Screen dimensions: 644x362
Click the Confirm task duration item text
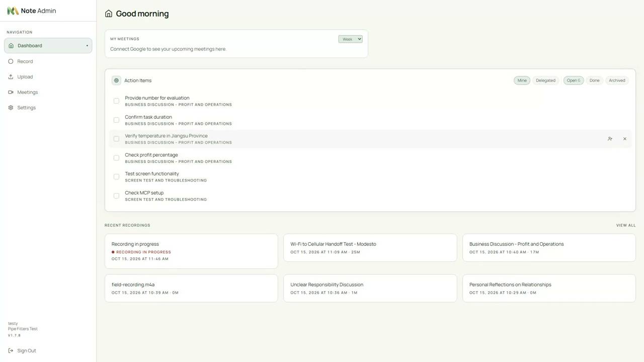point(148,117)
